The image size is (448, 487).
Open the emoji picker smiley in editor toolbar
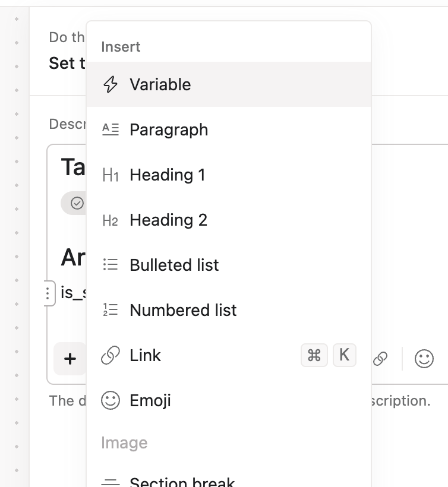coord(424,359)
